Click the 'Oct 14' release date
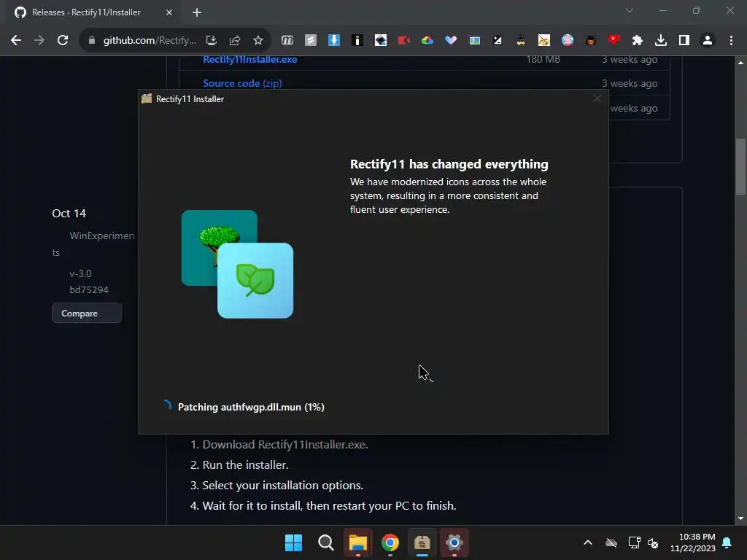Screen dimensions: 747x560 [x=69, y=214]
